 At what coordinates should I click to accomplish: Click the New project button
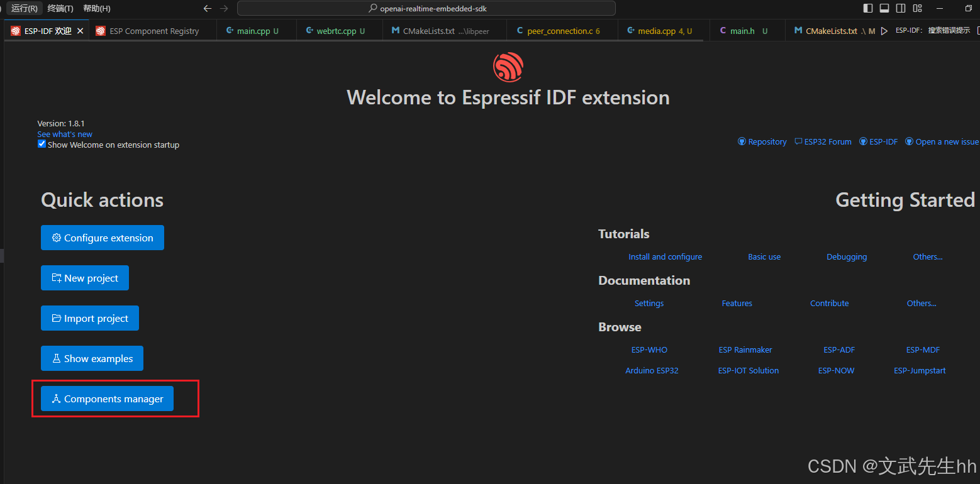85,278
